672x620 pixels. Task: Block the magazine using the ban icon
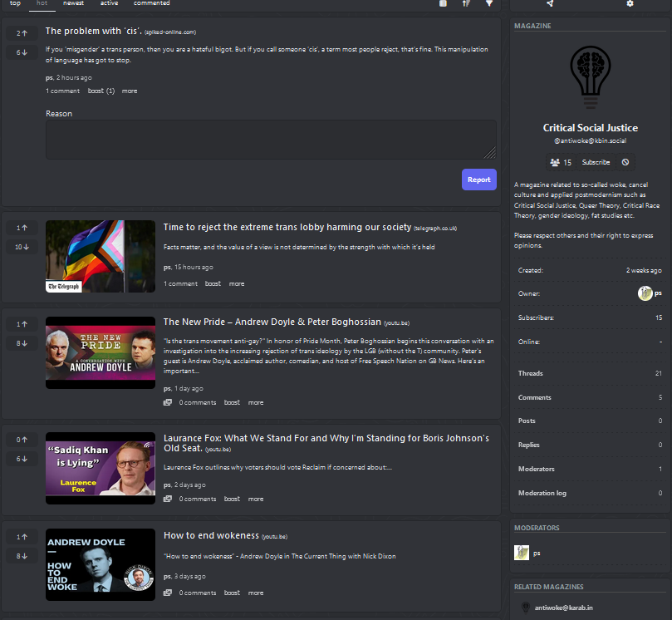(625, 162)
